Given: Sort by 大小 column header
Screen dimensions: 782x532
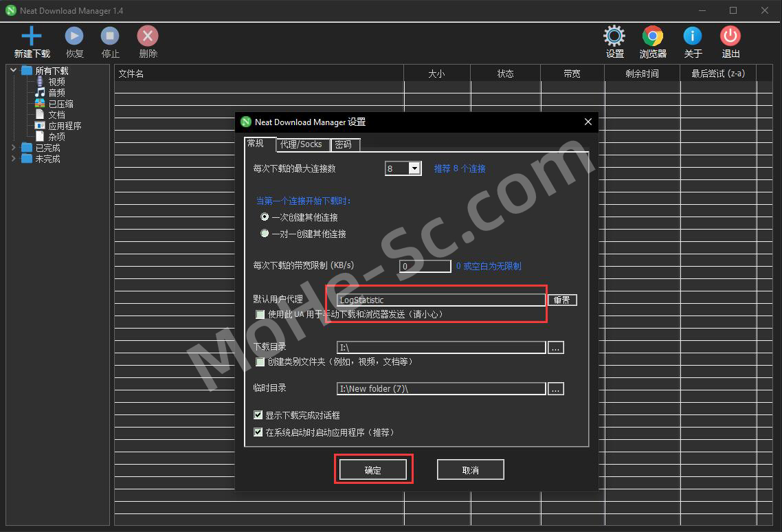Looking at the screenshot, I should [x=437, y=74].
